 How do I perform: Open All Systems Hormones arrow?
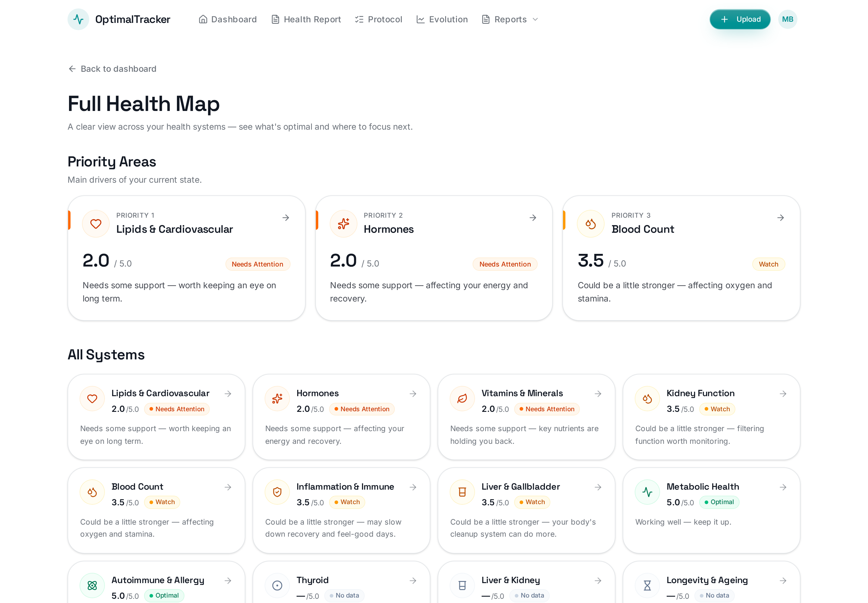(413, 394)
